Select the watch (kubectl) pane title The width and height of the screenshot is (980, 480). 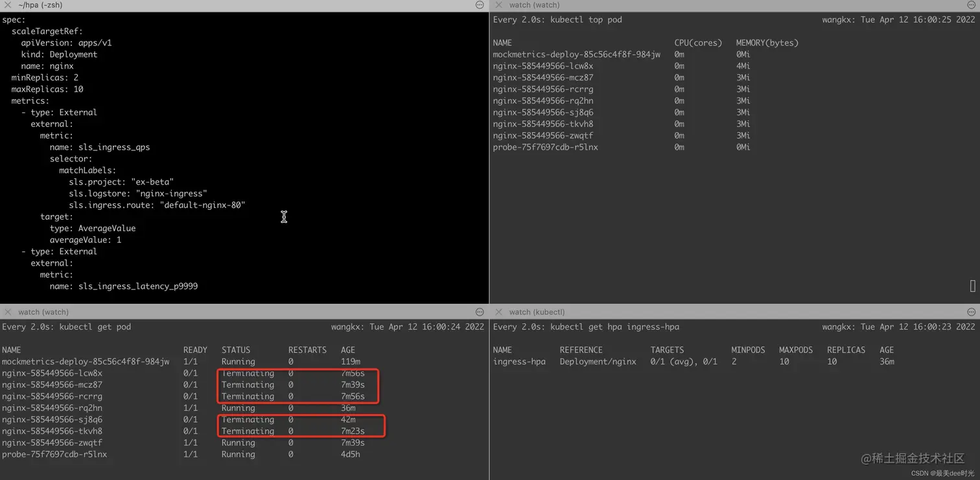coord(537,312)
